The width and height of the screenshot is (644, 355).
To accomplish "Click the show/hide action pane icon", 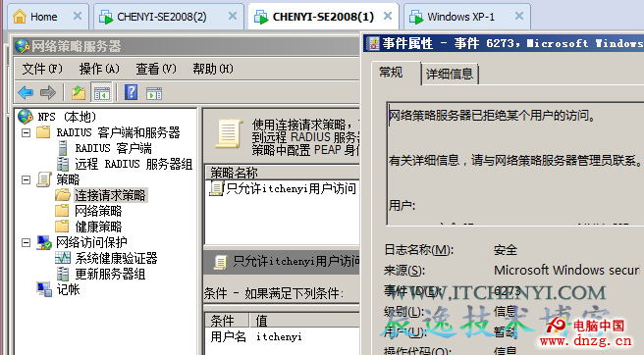I will [154, 93].
